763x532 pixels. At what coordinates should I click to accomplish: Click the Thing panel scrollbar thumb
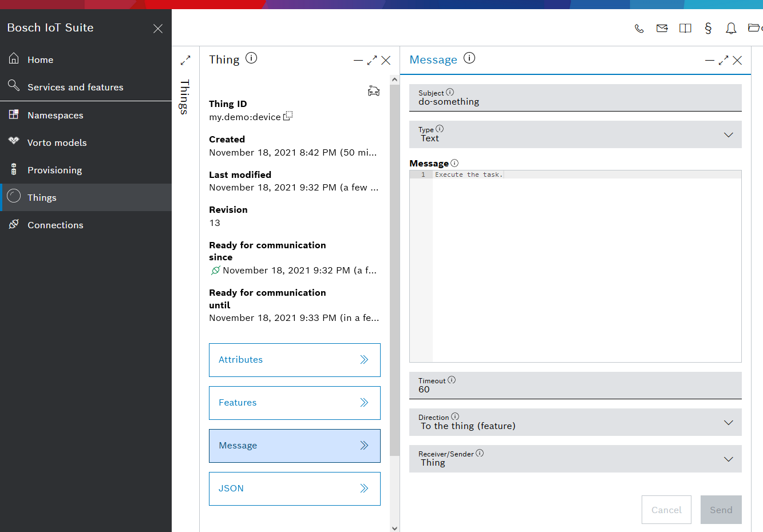tap(394, 270)
